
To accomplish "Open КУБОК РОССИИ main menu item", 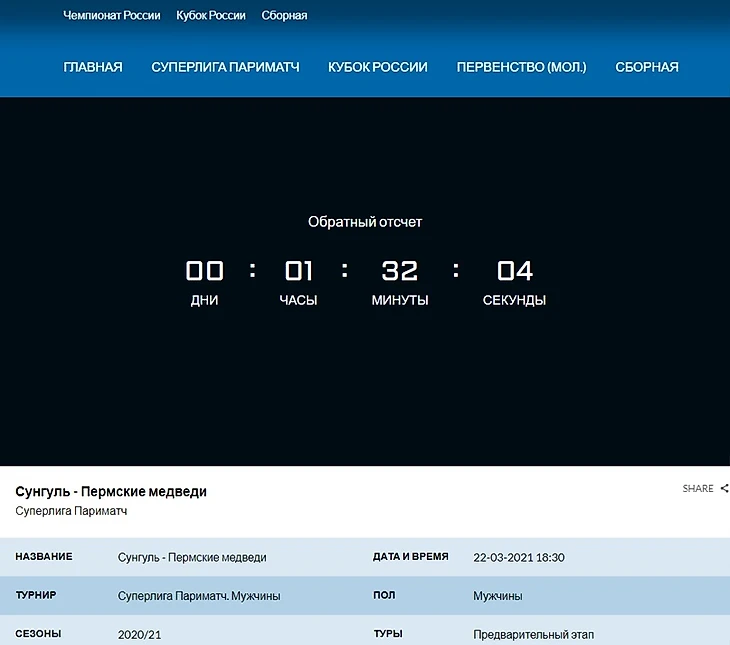I will click(x=378, y=67).
